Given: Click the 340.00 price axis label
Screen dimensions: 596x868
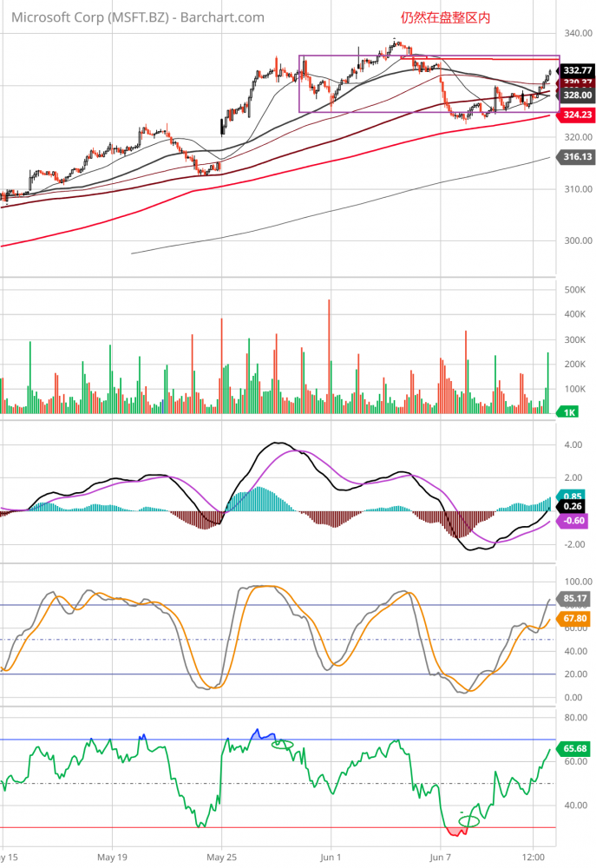Looking at the screenshot, I should [x=576, y=34].
